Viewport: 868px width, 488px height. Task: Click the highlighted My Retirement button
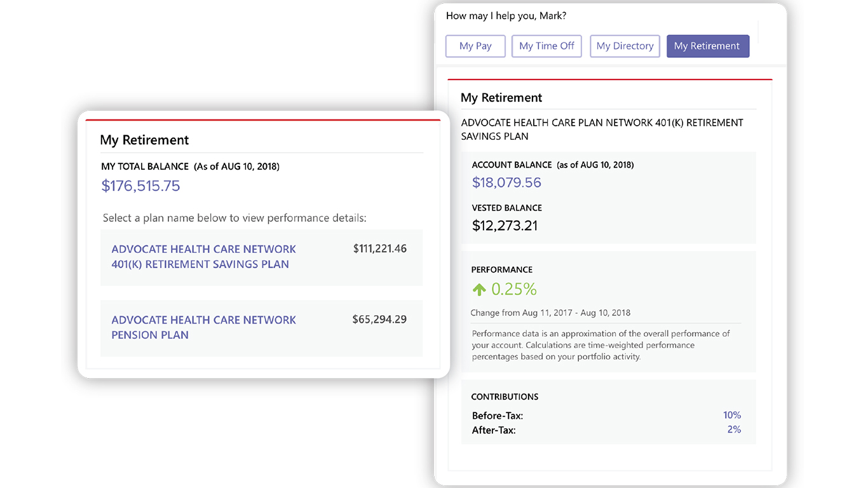click(x=707, y=46)
